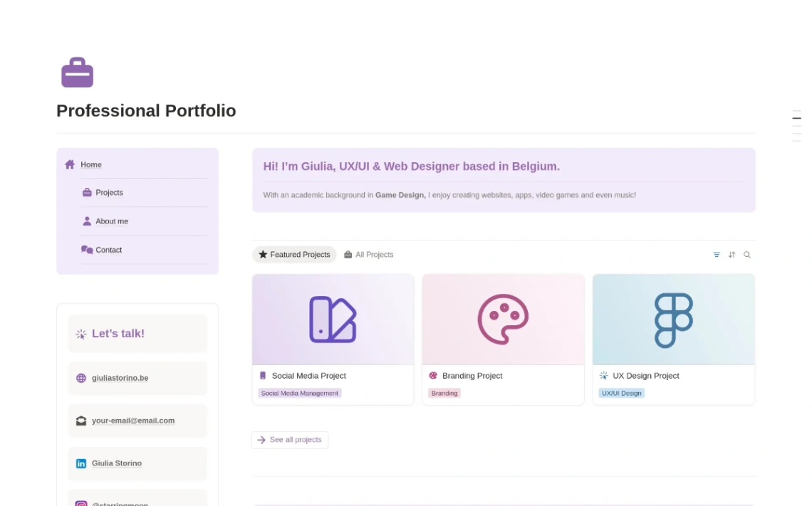Click the UX Design Project title
This screenshot has width=812, height=506.
pos(646,376)
